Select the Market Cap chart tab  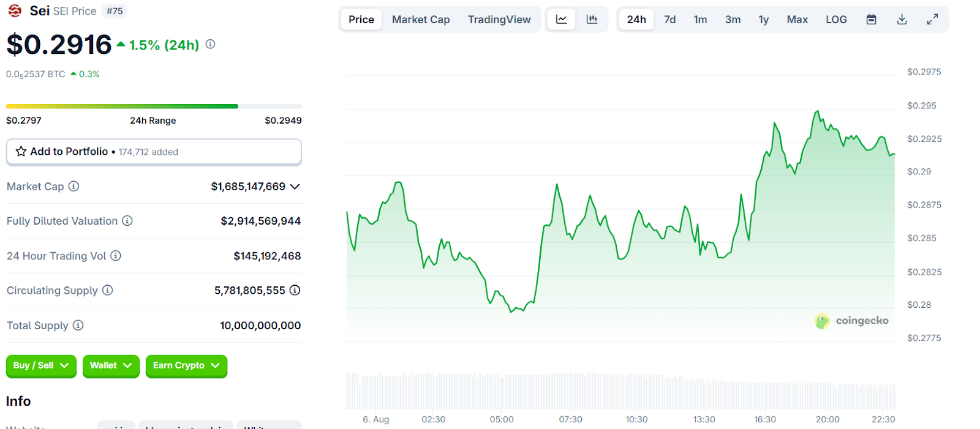[x=421, y=20]
